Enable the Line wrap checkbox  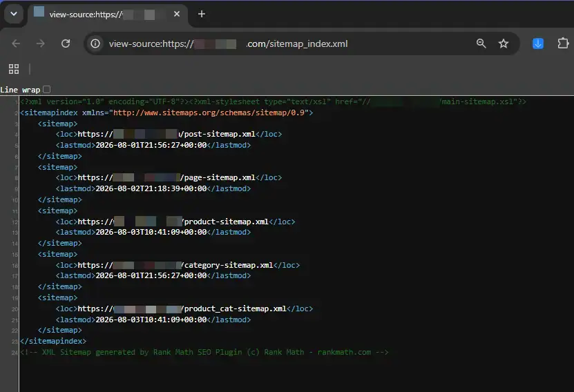coord(47,89)
